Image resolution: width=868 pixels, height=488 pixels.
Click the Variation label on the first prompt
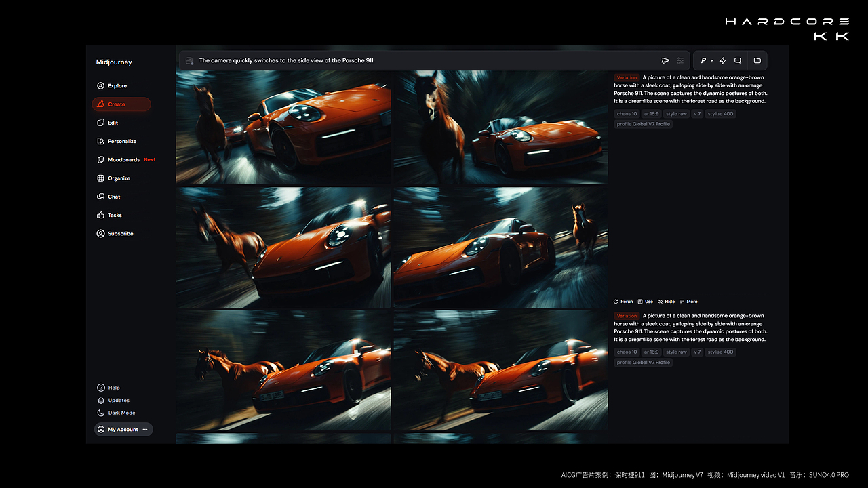click(627, 78)
